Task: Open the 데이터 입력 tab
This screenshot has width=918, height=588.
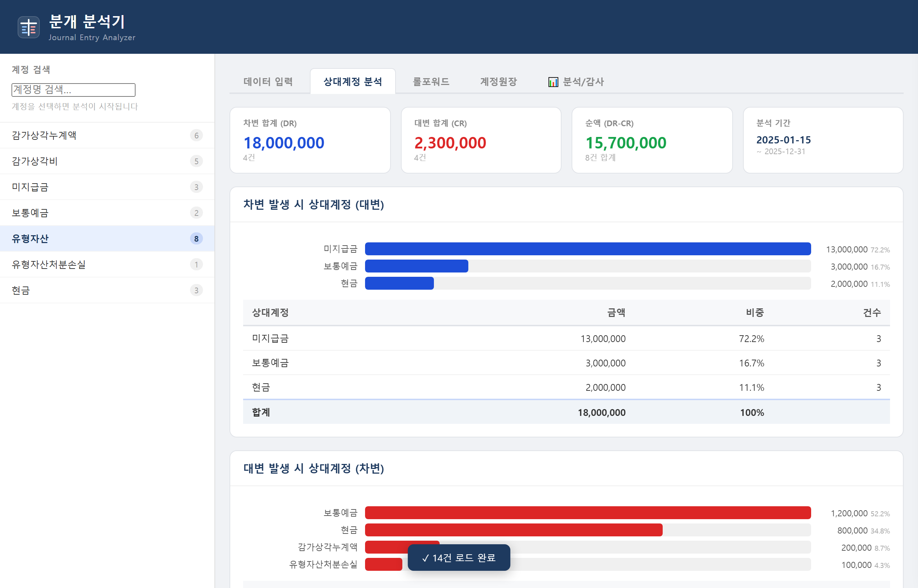Action: point(268,81)
